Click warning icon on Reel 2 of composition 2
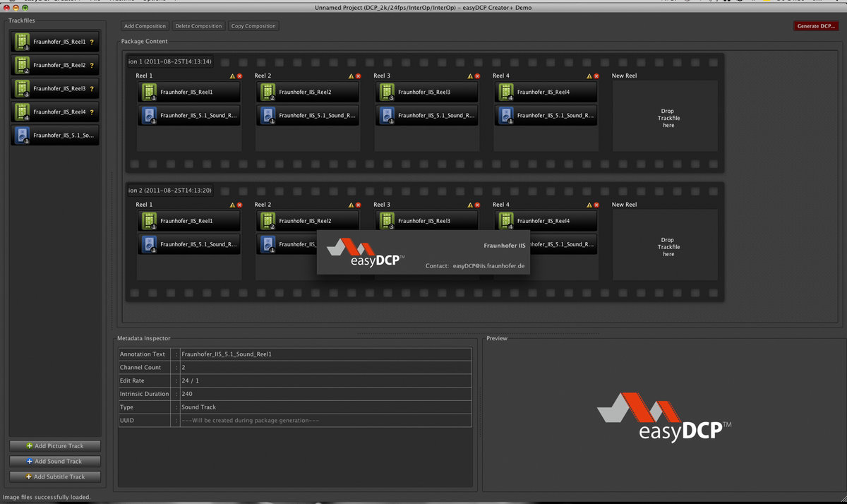 [351, 205]
